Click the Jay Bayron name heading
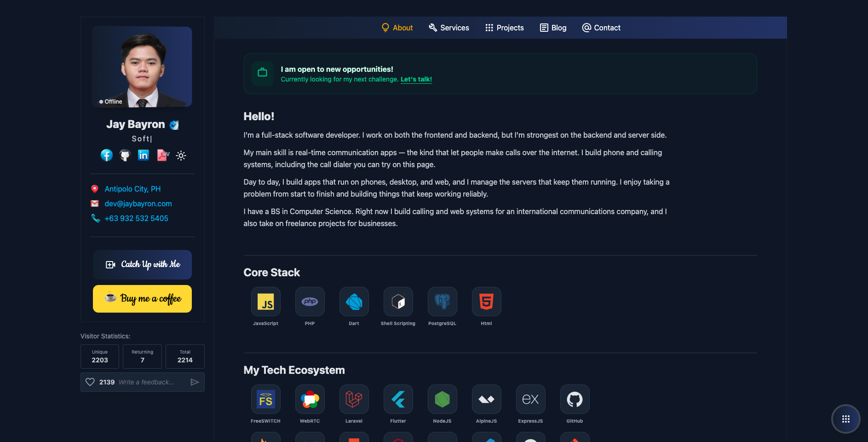This screenshot has width=868, height=442. point(135,124)
